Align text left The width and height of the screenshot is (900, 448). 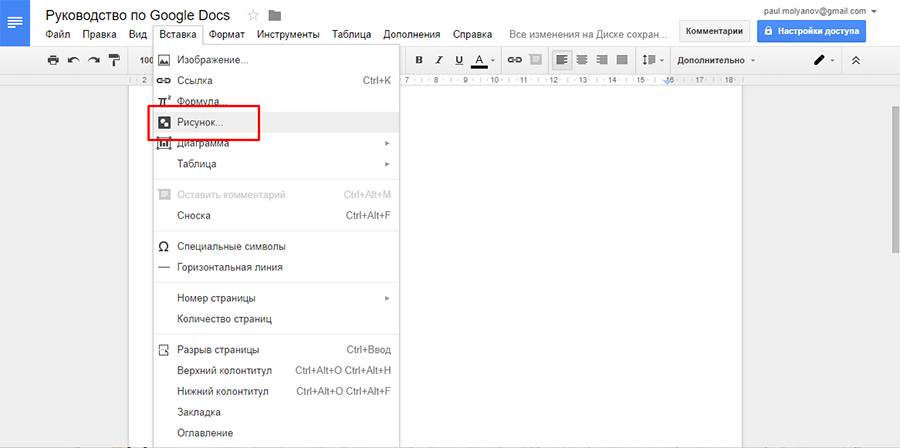pyautogui.click(x=562, y=60)
